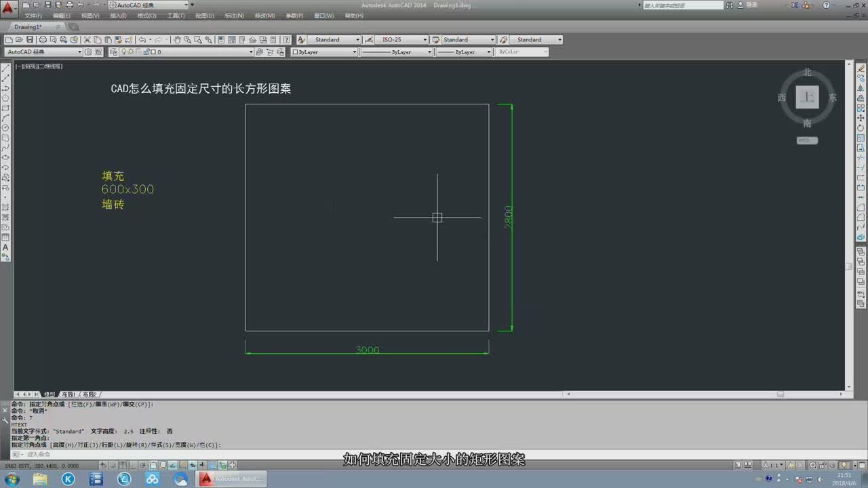
Task: Select the Polygon draw tool
Action: click(6, 98)
